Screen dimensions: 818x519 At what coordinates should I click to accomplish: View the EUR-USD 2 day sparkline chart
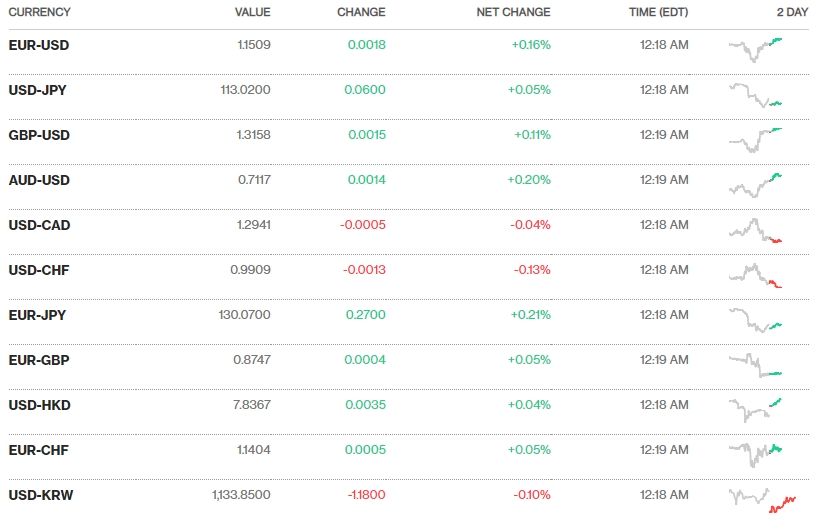(756, 46)
